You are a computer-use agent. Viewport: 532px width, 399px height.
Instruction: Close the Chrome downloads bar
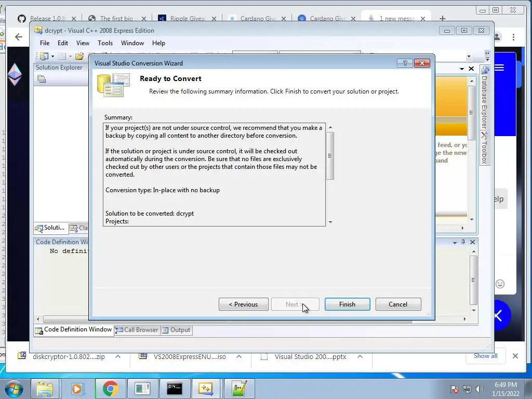pos(515,356)
